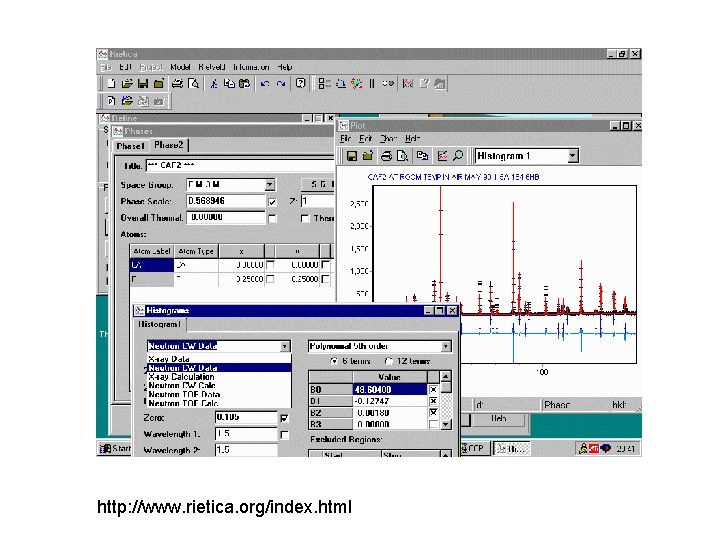This screenshot has height=540, width=720.
Task: Toggle the B1 background refine checkbox
Action: click(x=433, y=401)
